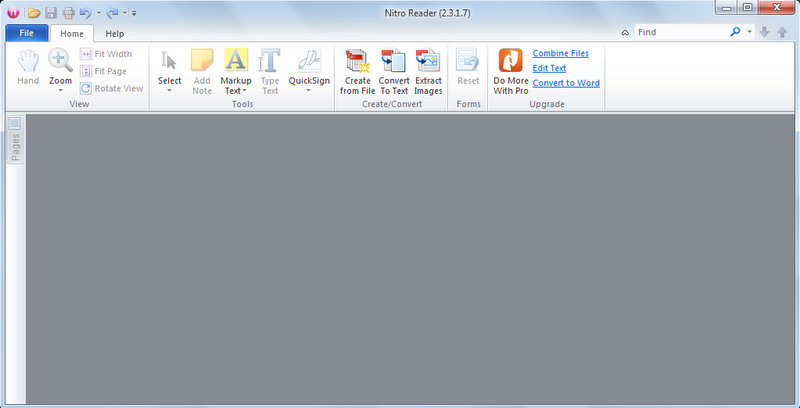Save using the floppy disk icon

[x=51, y=13]
